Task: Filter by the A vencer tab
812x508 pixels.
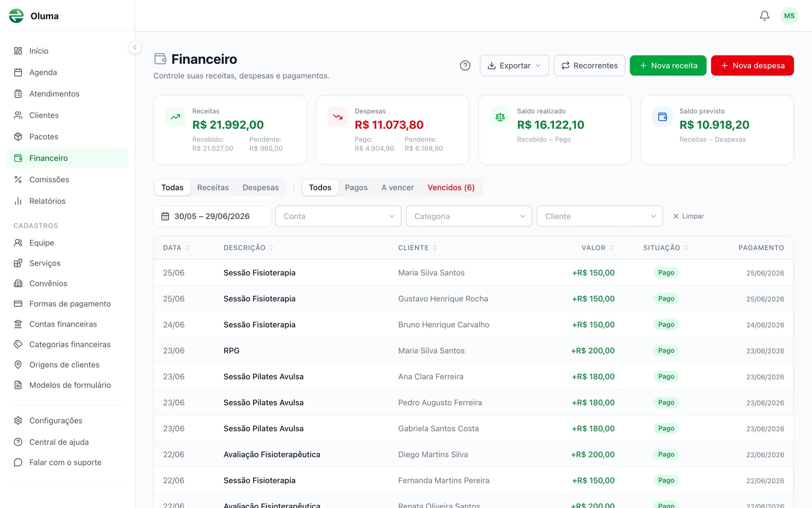Action: coord(397,187)
